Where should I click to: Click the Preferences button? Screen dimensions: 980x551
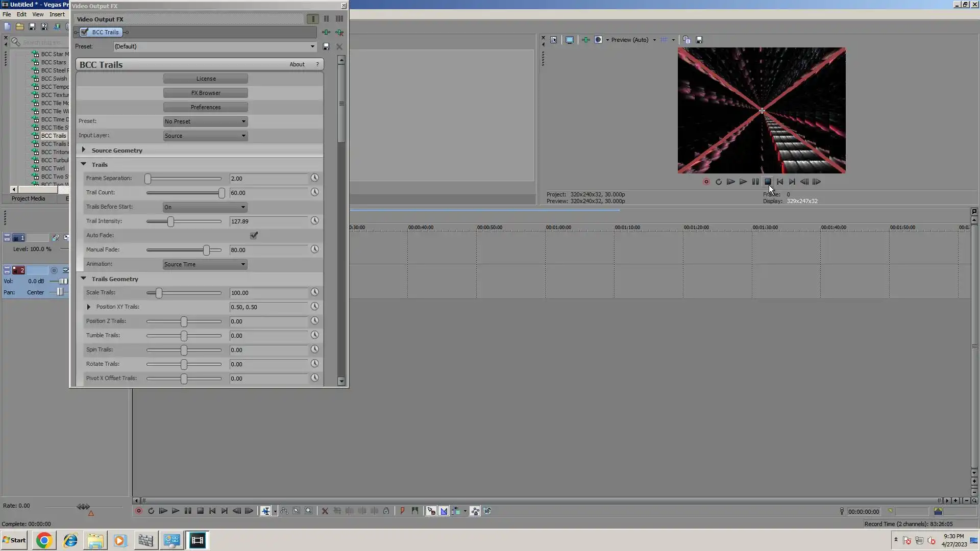[x=206, y=107]
